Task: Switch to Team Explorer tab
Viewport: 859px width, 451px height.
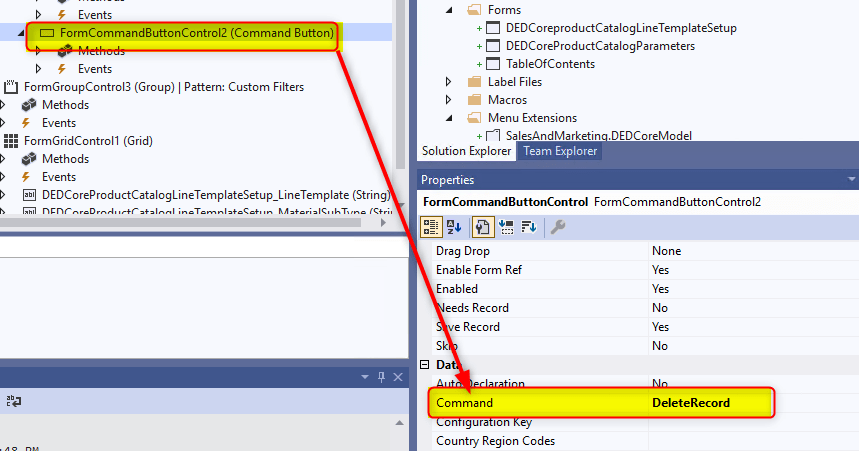Action: click(560, 151)
